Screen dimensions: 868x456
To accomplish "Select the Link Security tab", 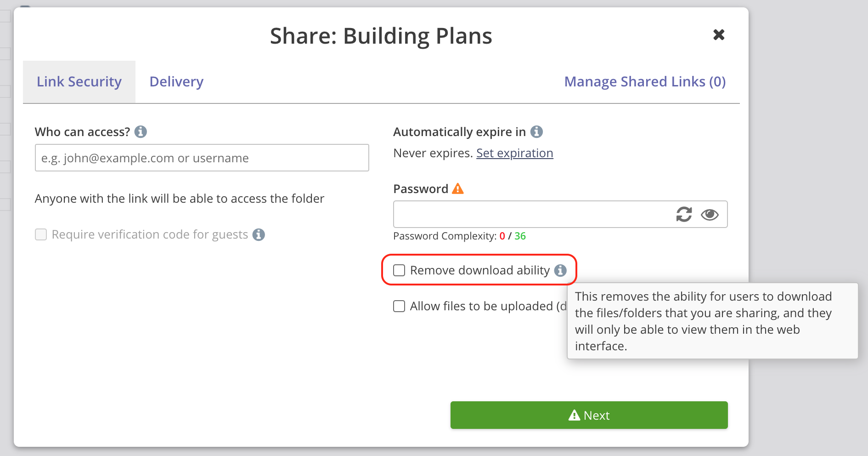I will click(79, 81).
